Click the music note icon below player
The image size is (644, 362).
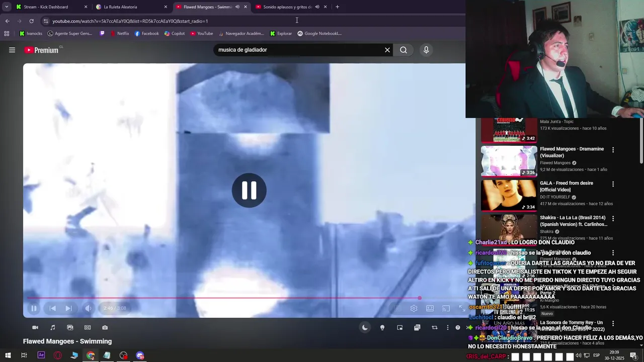(x=53, y=327)
